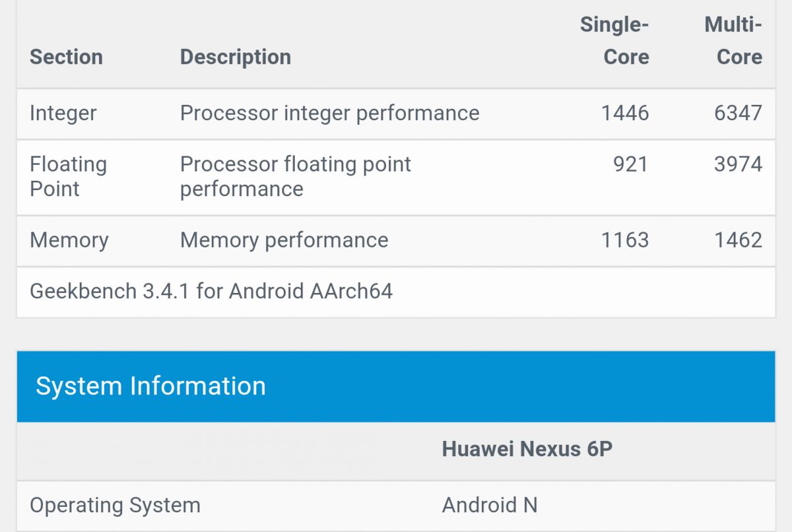Select the System Information blue header

point(396,386)
